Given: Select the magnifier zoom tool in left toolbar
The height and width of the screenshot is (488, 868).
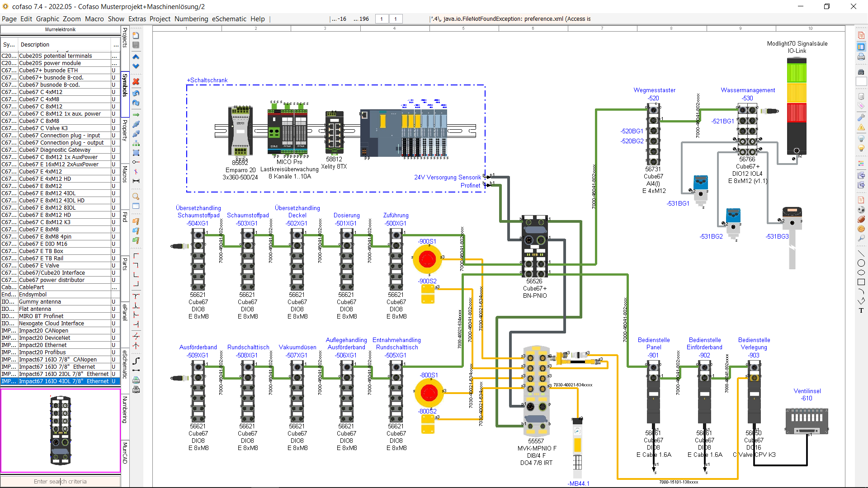Looking at the screenshot, I should coord(136,196).
